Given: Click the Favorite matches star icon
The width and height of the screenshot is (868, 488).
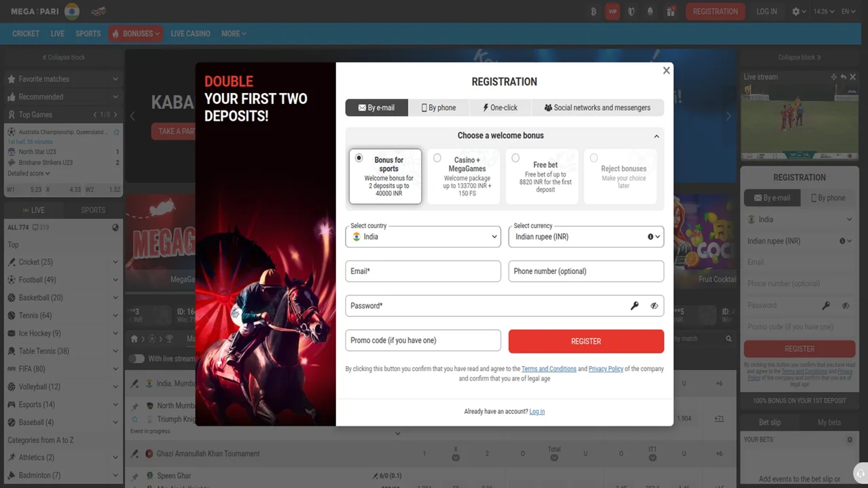Looking at the screenshot, I should (12, 79).
